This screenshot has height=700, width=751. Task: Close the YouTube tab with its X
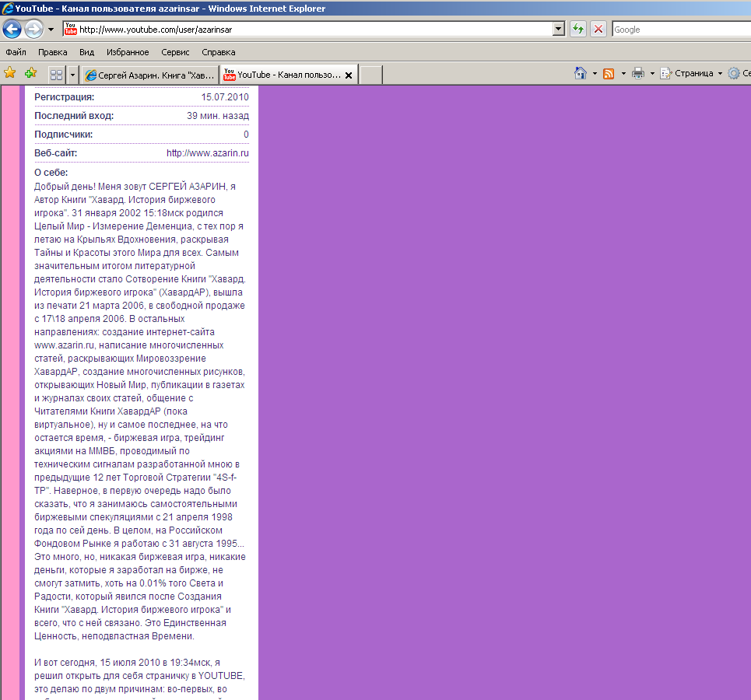pyautogui.click(x=349, y=75)
